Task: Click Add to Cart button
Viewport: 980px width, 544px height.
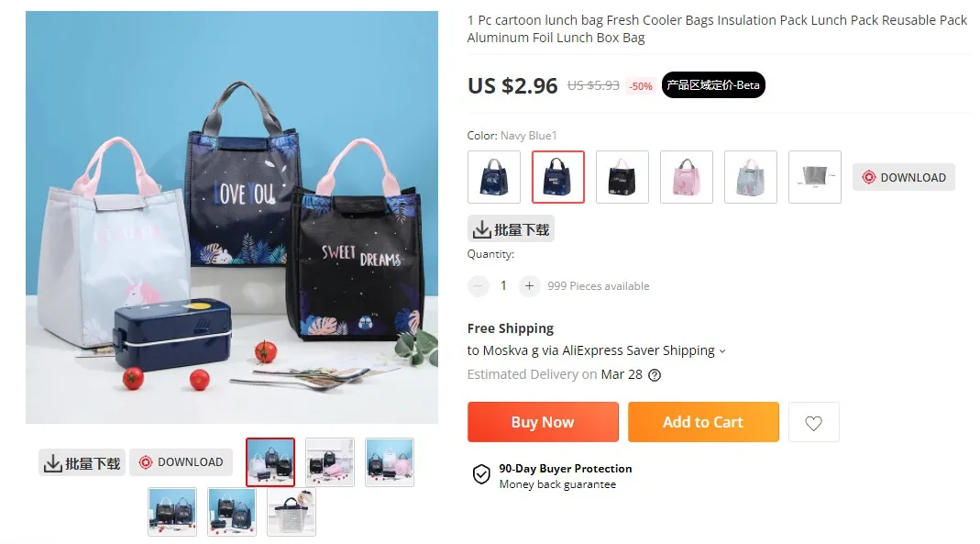Action: pos(703,422)
